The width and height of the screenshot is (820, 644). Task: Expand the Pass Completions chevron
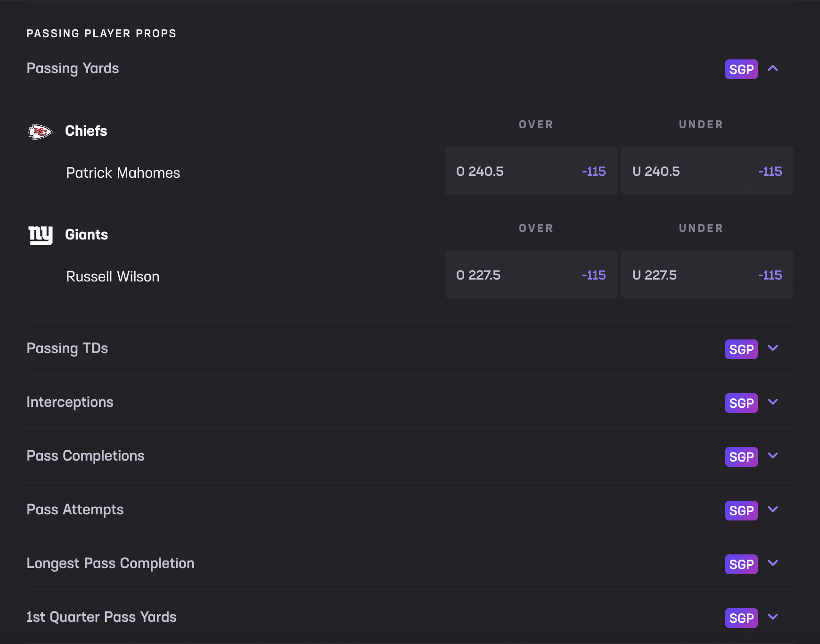[773, 456]
